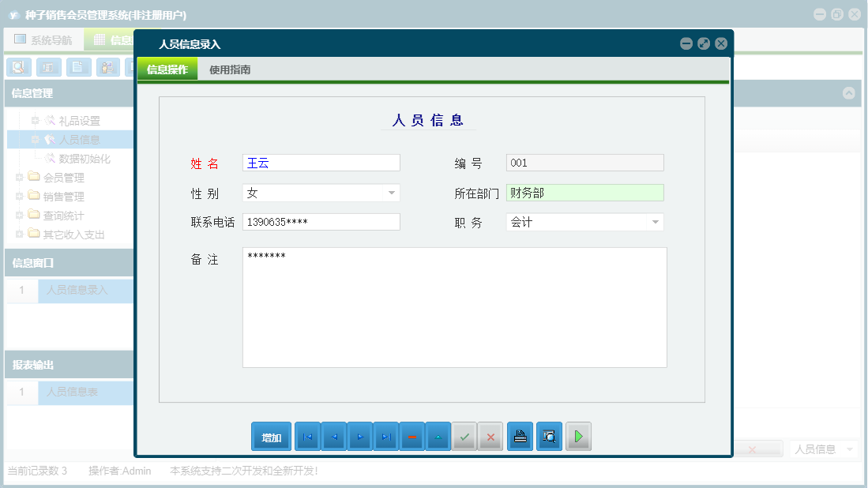Click into the 姓名 input field
The image size is (868, 488).
point(321,163)
